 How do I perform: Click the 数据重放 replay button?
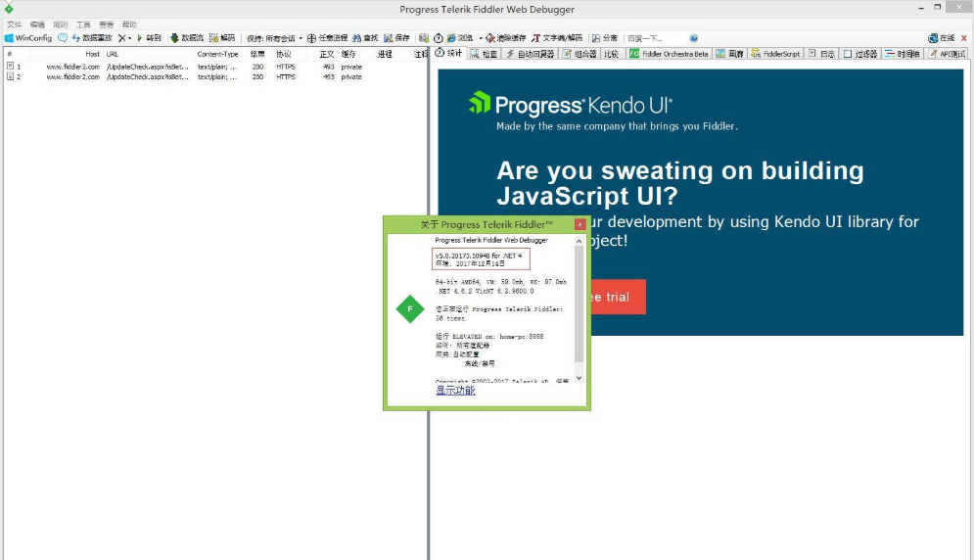point(92,38)
